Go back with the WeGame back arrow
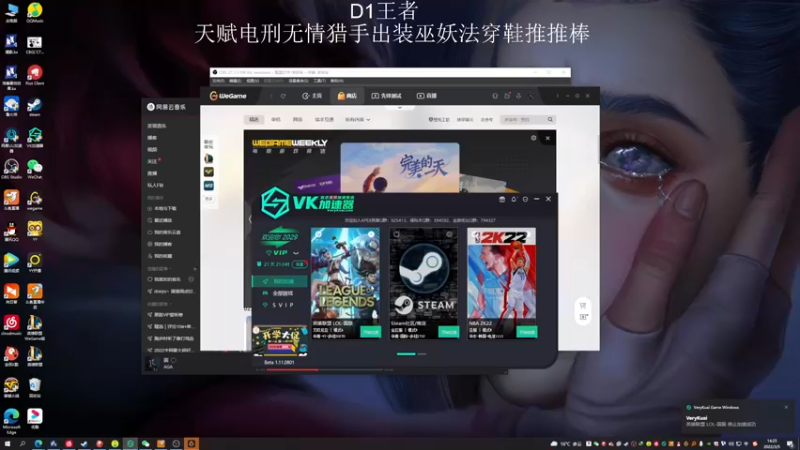 tap(271, 96)
